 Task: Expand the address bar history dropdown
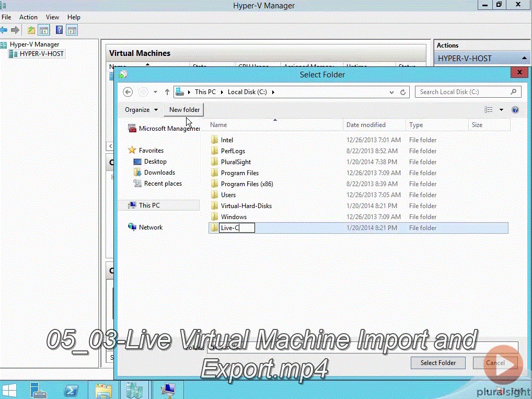(391, 92)
